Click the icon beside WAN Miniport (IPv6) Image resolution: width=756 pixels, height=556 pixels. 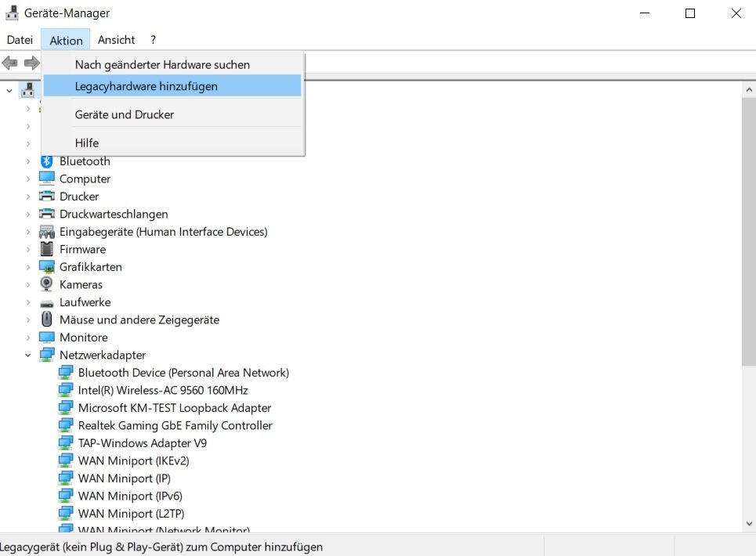pos(66,496)
